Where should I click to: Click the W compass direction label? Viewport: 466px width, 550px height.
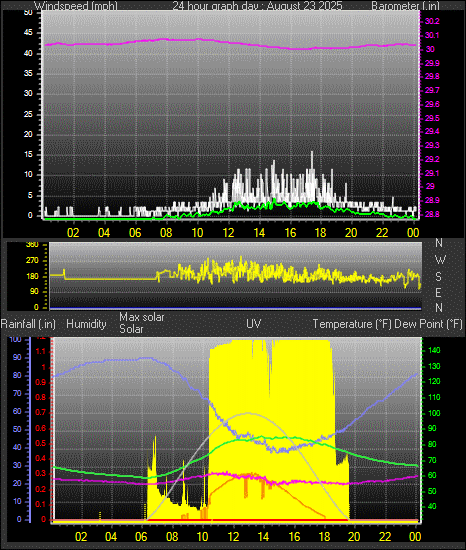440,260
